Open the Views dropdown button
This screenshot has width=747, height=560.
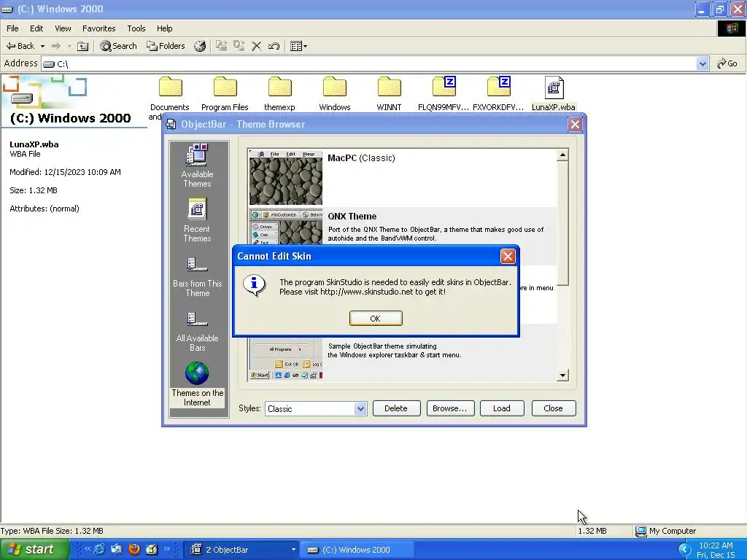[298, 46]
